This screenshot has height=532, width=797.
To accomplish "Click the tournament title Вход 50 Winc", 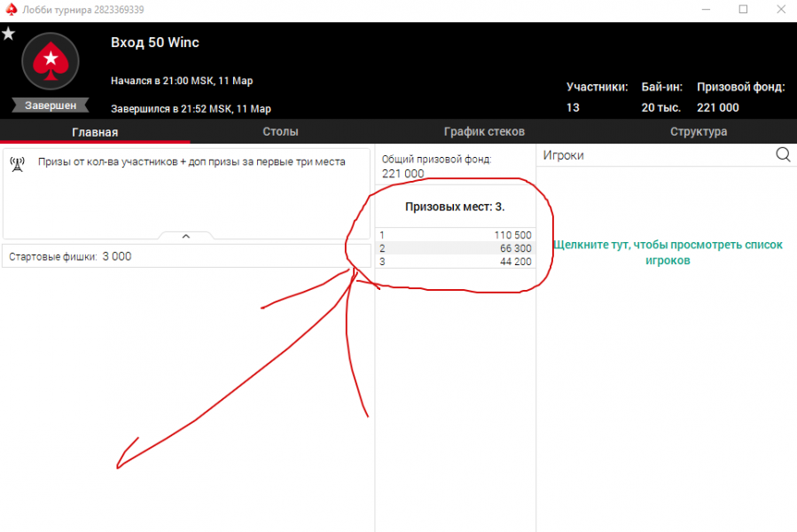I will tap(155, 43).
